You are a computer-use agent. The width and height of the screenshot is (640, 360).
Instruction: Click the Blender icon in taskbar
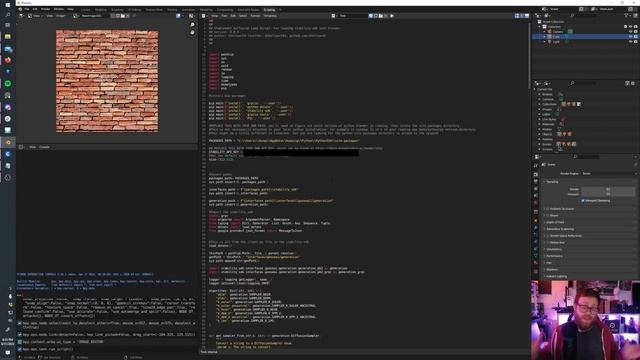pos(8,142)
